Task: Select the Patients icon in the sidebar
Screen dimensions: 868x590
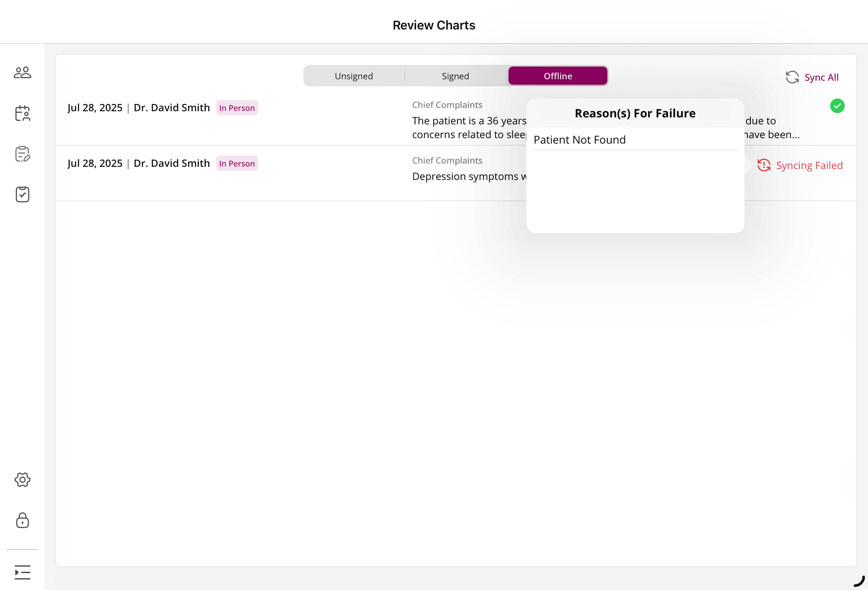Action: [22, 72]
